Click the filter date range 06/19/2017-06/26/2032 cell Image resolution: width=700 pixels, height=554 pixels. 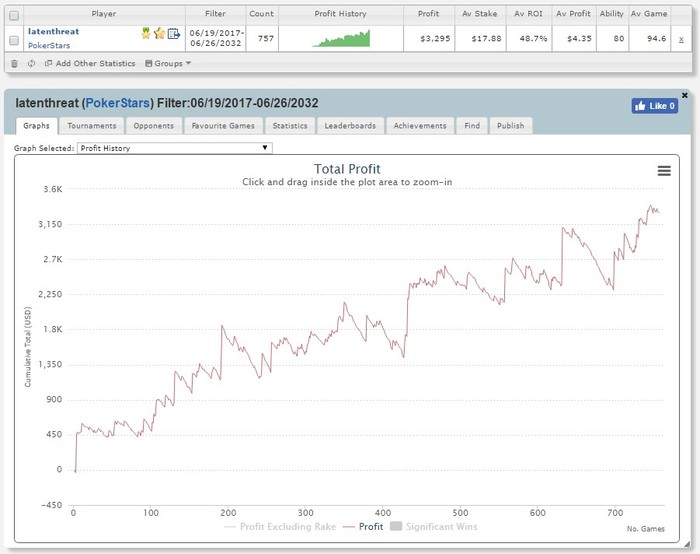(x=216, y=38)
